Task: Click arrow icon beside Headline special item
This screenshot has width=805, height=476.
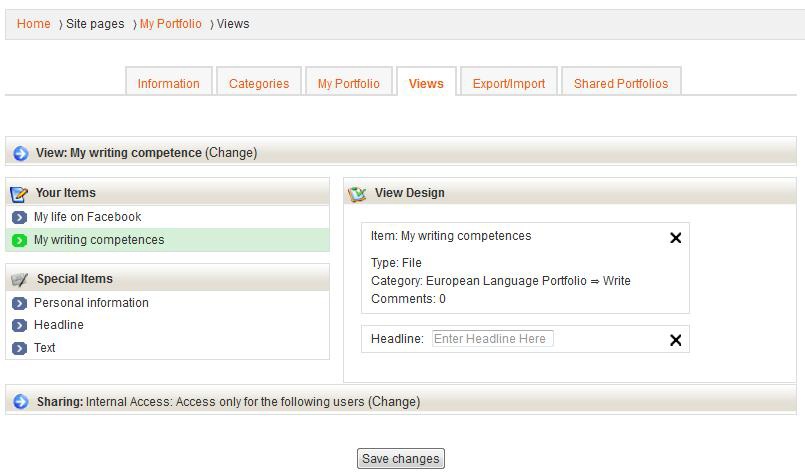Action: click(x=19, y=326)
